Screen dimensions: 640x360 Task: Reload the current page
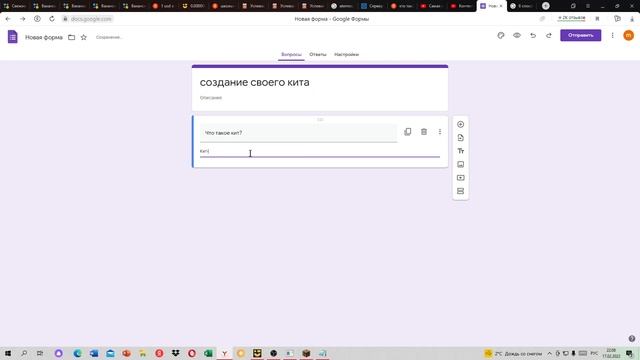pyautogui.click(x=52, y=19)
